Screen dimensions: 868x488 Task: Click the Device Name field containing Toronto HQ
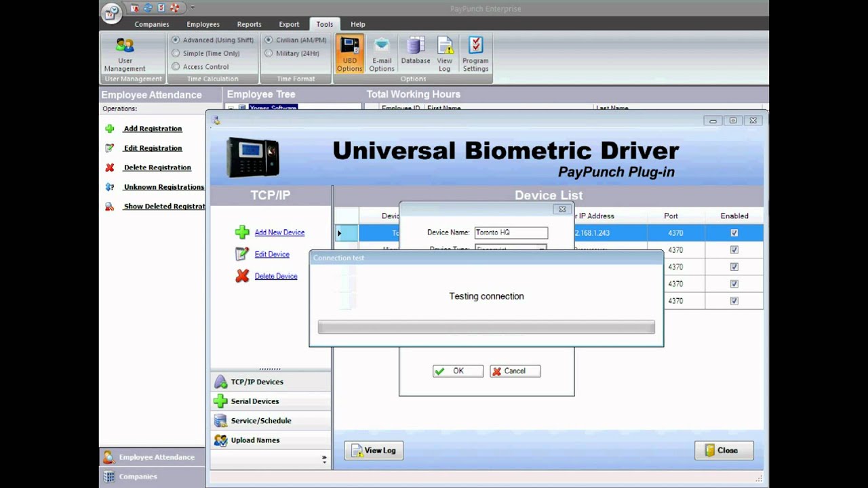tap(511, 232)
